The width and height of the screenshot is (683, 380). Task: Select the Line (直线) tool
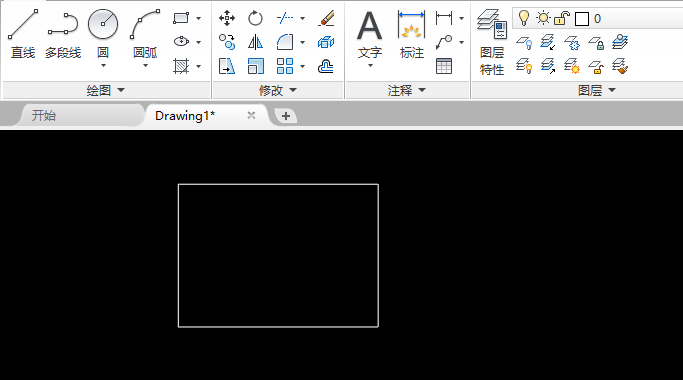click(x=23, y=34)
